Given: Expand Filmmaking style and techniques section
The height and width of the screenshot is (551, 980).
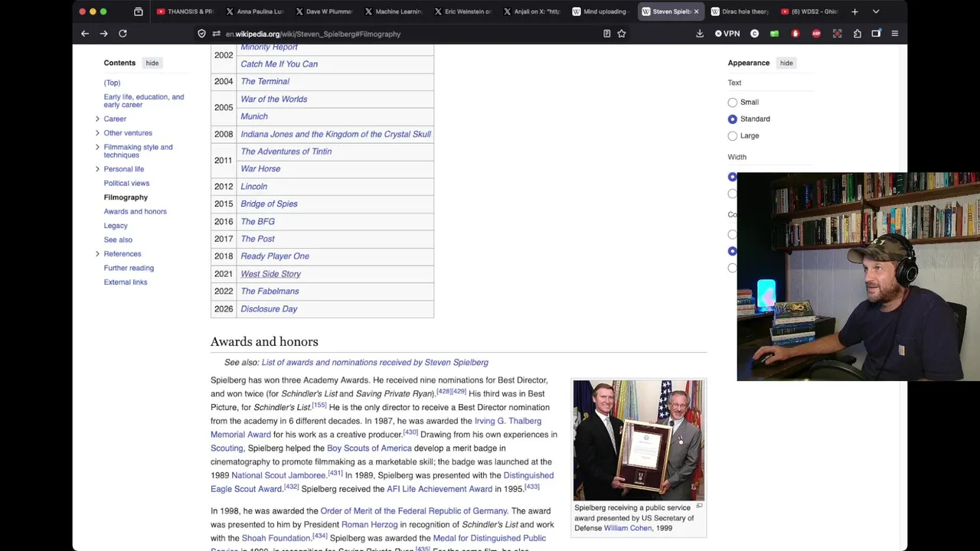Looking at the screenshot, I should point(97,147).
